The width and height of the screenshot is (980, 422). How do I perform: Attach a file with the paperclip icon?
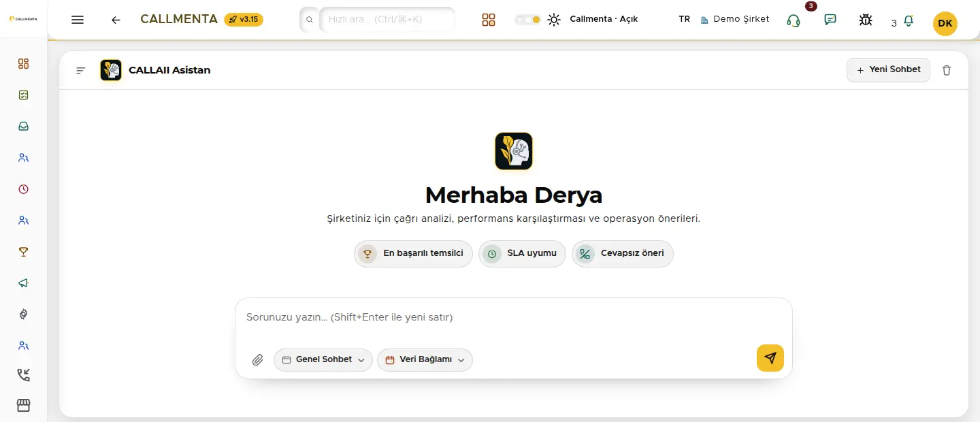coord(258,360)
